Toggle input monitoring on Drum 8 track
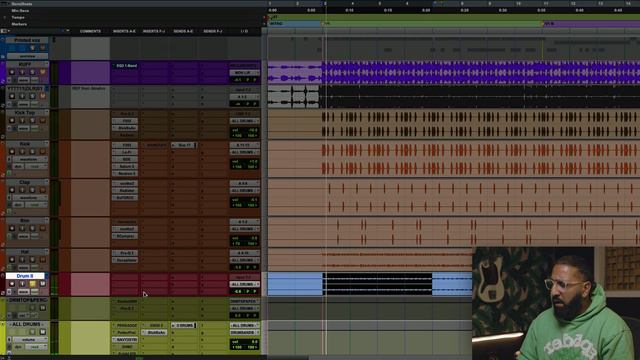The width and height of the screenshot is (640, 360). point(22,284)
